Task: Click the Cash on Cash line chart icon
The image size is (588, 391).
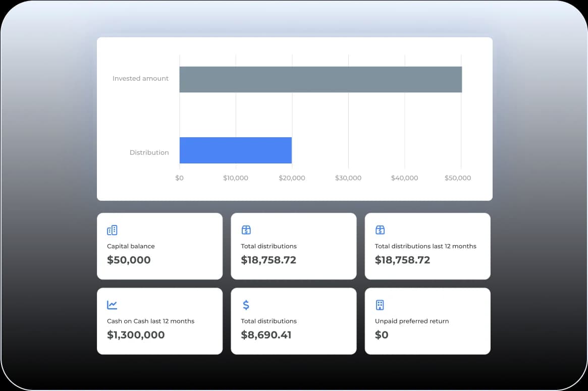Action: coord(112,305)
